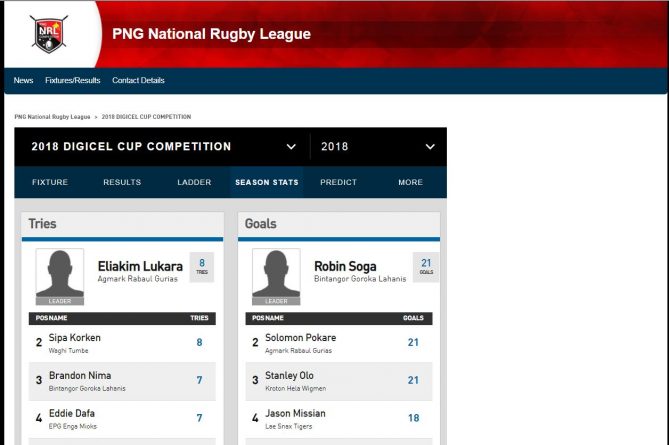Viewport: 669px width, 445px height.
Task: Open Solomon Pokare's player entry
Action: (300, 338)
